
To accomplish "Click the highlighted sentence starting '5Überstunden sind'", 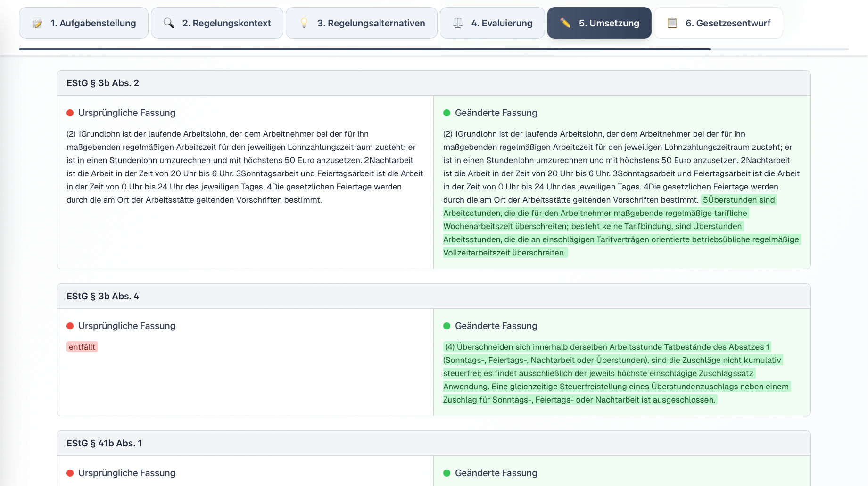I will [621, 226].
